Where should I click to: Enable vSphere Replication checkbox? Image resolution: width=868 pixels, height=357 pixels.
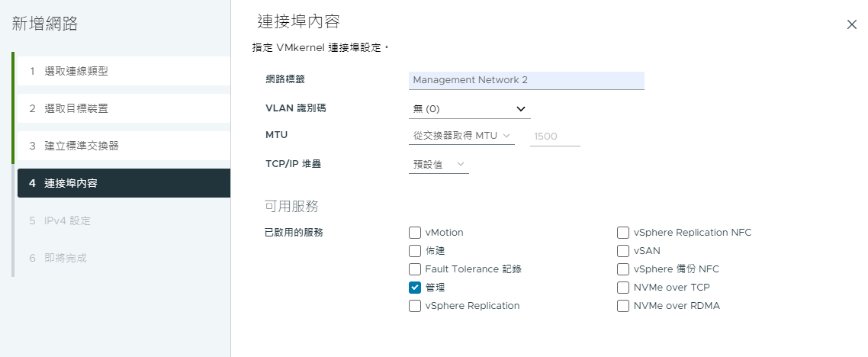415,306
